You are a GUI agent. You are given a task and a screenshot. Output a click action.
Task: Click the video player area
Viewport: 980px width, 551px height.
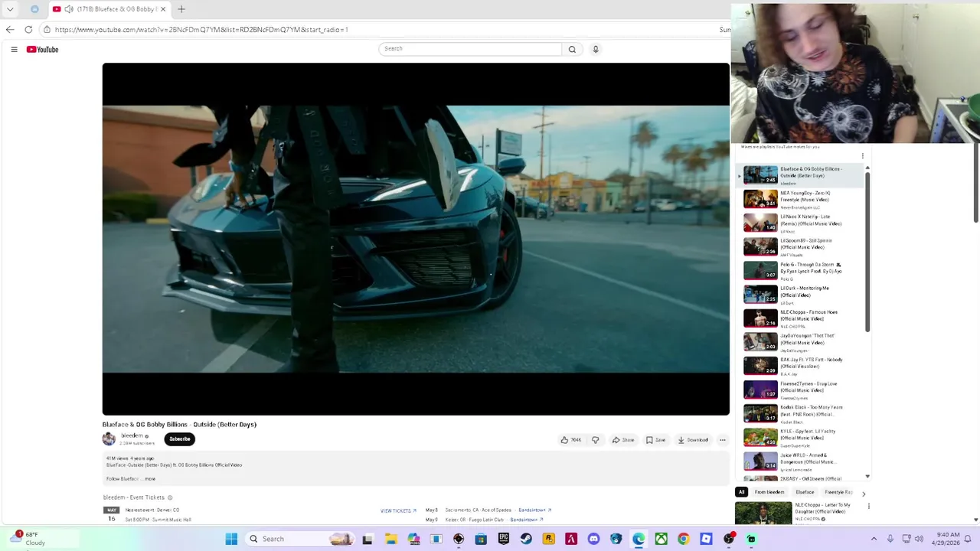tap(416, 239)
